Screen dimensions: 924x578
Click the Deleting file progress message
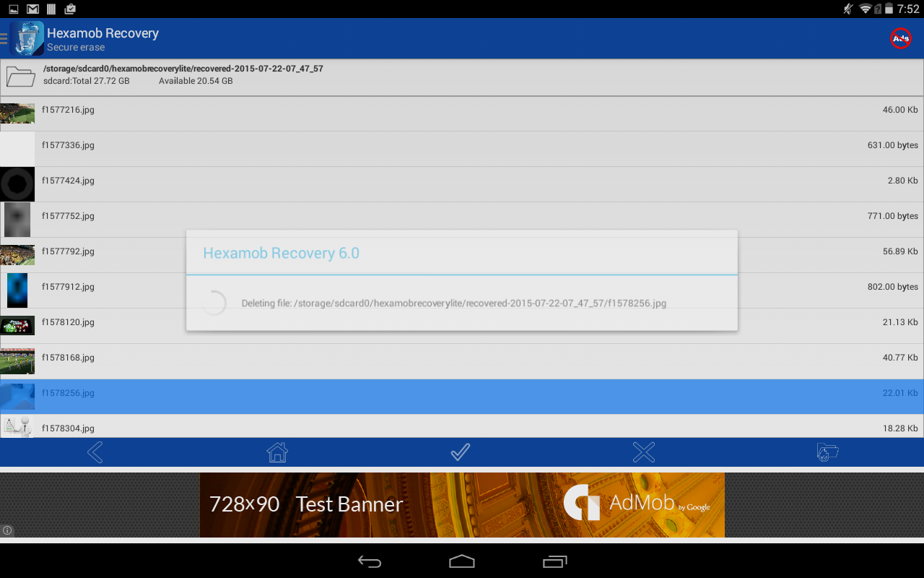click(x=454, y=303)
